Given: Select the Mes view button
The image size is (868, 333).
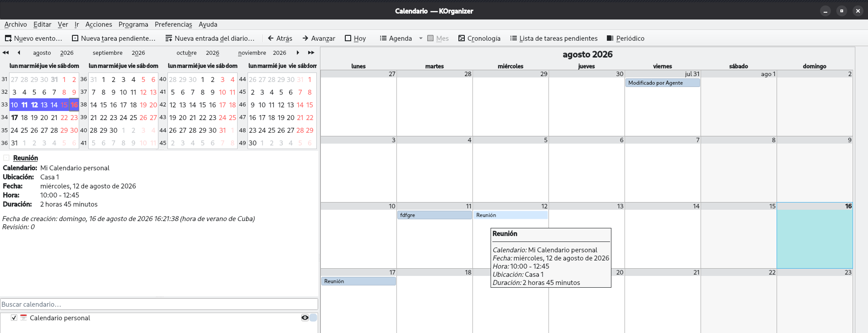Looking at the screenshot, I should pos(438,39).
